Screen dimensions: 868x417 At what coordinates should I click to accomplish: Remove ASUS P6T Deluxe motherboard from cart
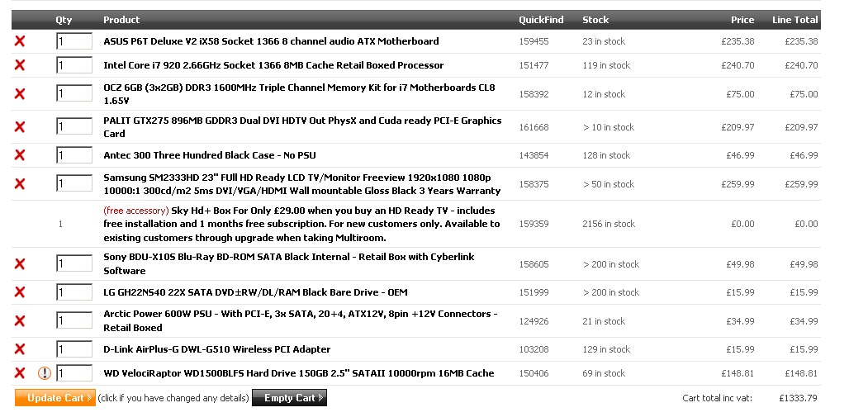(x=19, y=41)
